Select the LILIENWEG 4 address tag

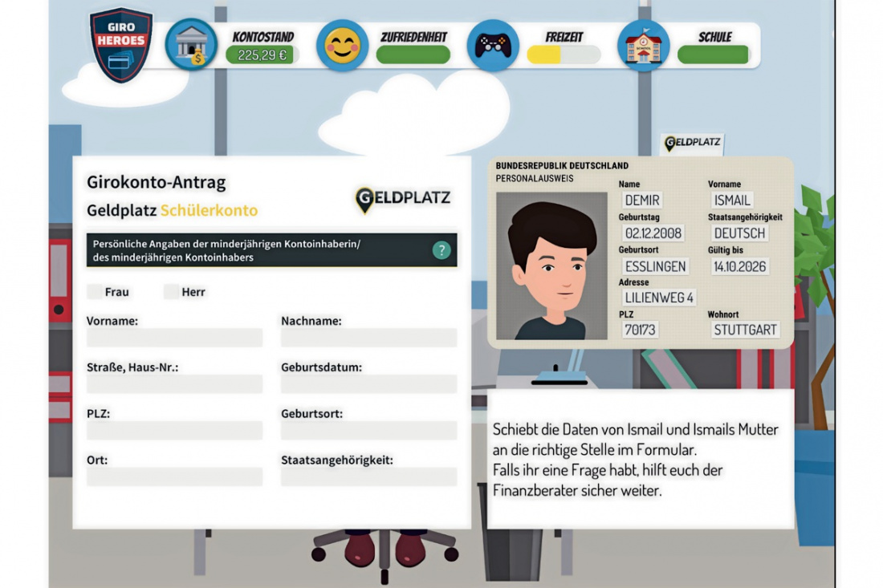tap(659, 298)
